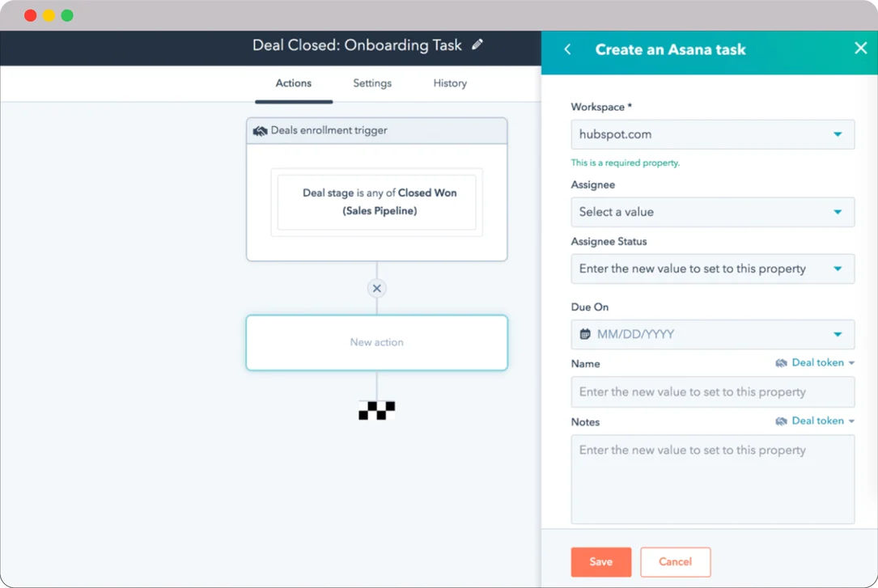Remove connection with the X circle icon
Viewport: 878px width, 588px height.
click(377, 288)
